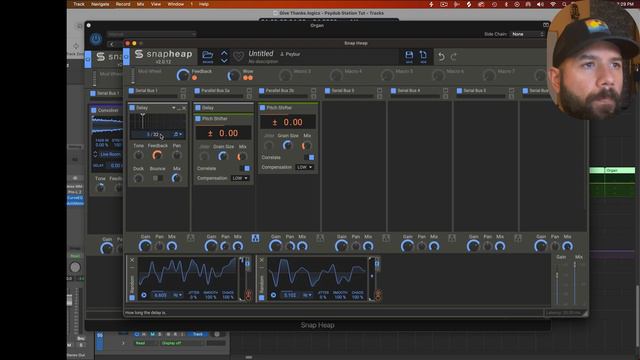This screenshot has height=360, width=640.
Task: Click the Parallel Bus 2a Gain knob
Action: tap(211, 246)
